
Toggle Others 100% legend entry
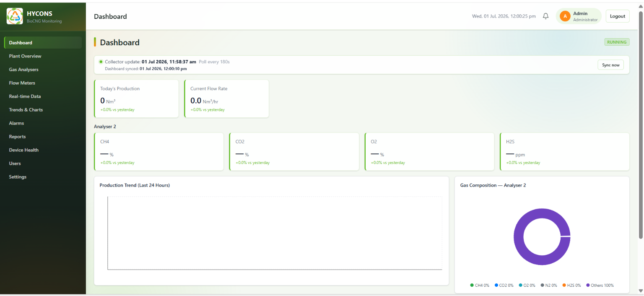(600, 285)
